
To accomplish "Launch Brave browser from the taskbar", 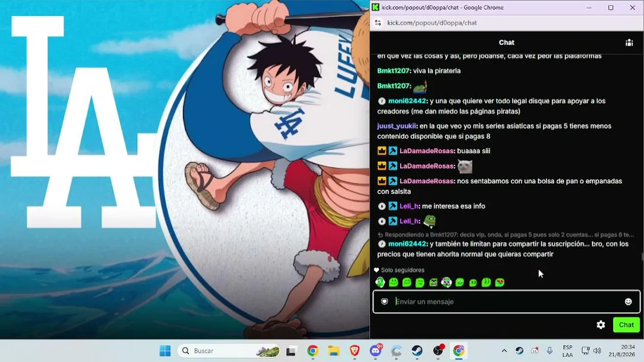I will [x=355, y=351].
